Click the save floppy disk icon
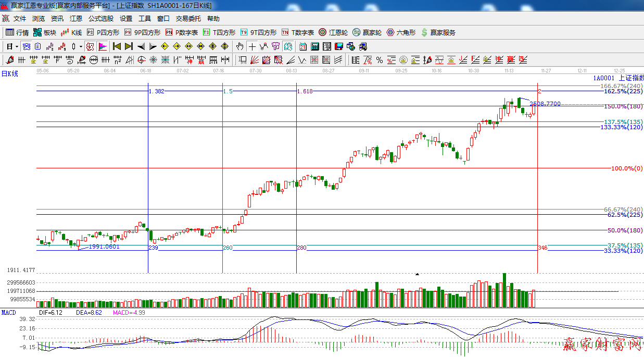This screenshot has height=357, width=644. [x=339, y=46]
